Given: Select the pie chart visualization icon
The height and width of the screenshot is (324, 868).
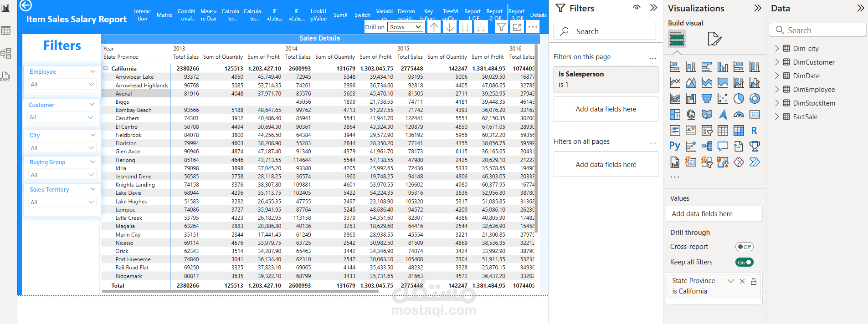Looking at the screenshot, I should click(x=739, y=99).
